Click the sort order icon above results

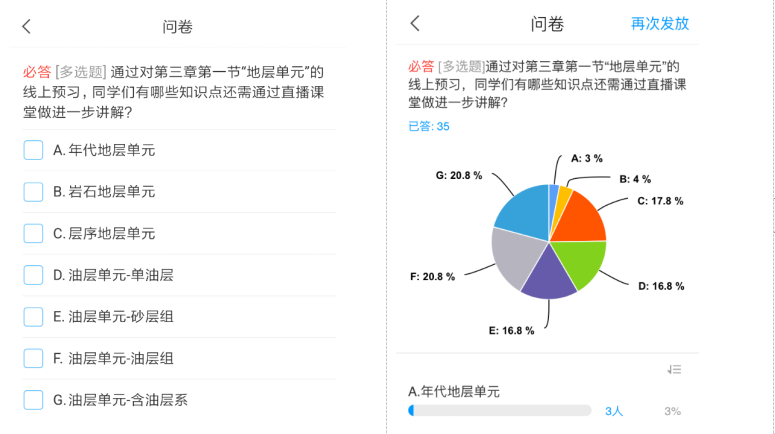[x=674, y=370]
